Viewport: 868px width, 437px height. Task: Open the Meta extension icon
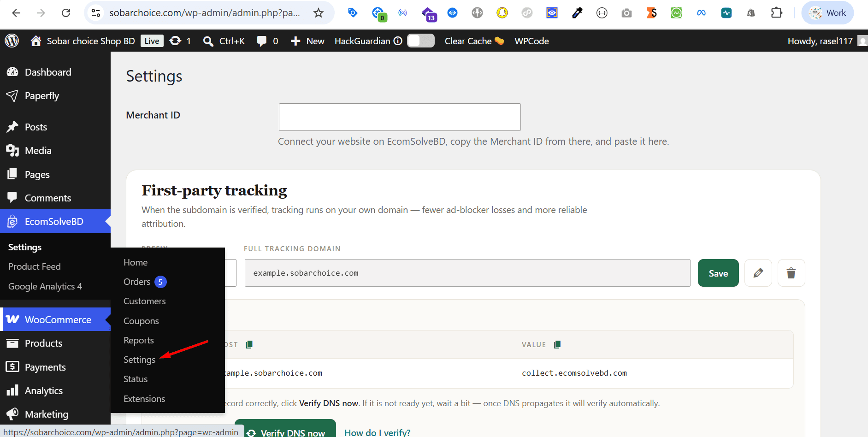pyautogui.click(x=701, y=13)
